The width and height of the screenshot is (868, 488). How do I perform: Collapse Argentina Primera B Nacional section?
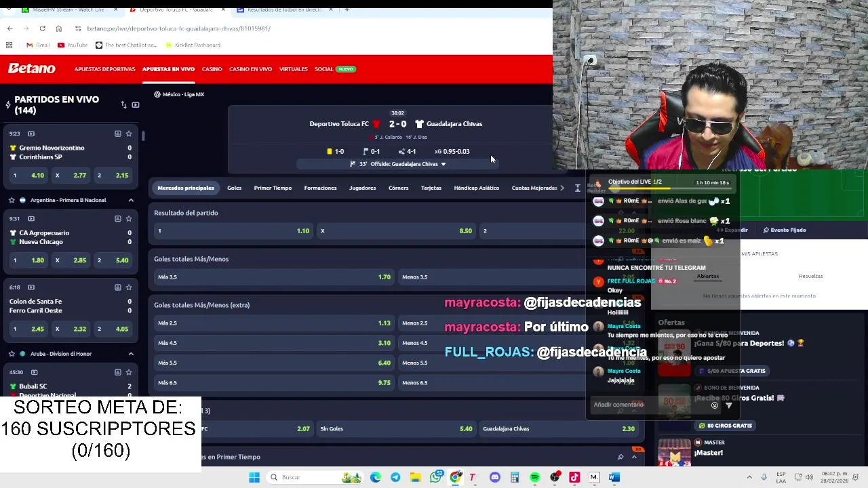coord(131,200)
